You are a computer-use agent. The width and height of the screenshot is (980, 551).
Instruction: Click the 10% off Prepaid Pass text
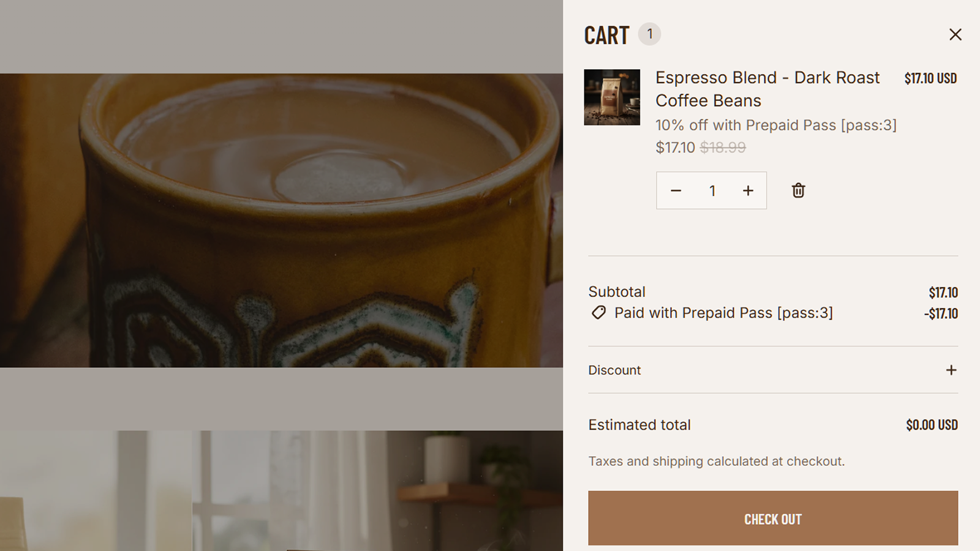pyautogui.click(x=776, y=125)
